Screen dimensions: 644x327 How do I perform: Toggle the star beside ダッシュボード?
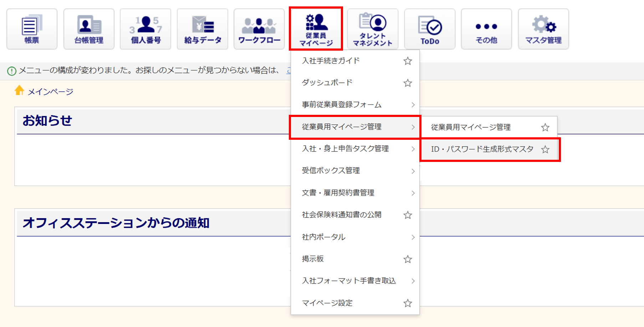[x=408, y=83]
